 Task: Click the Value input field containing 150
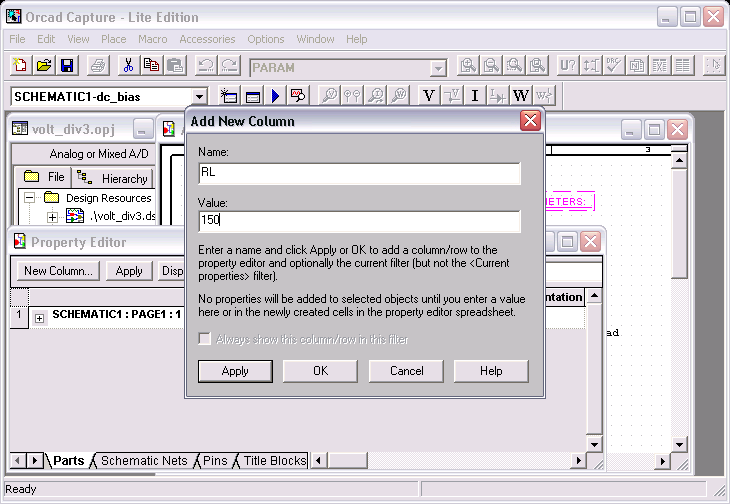(x=359, y=221)
